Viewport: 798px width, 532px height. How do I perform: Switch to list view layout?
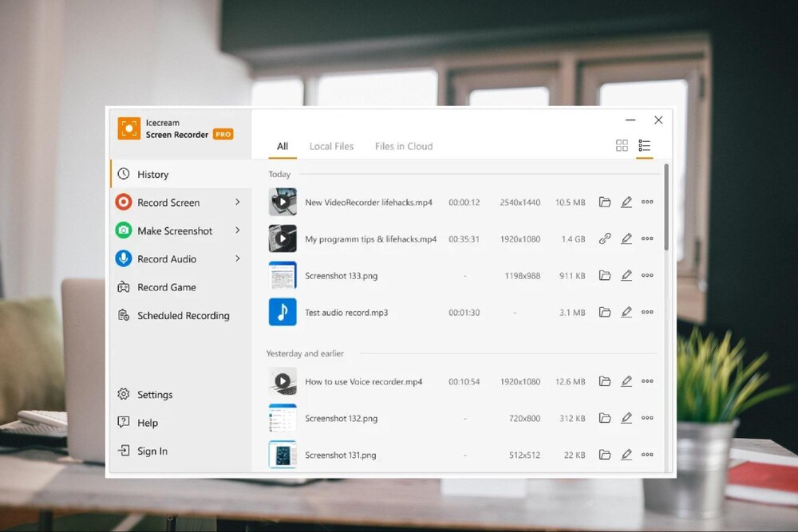645,145
